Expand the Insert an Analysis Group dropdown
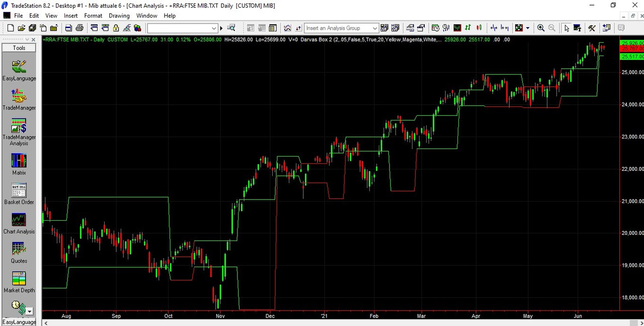 375,28
